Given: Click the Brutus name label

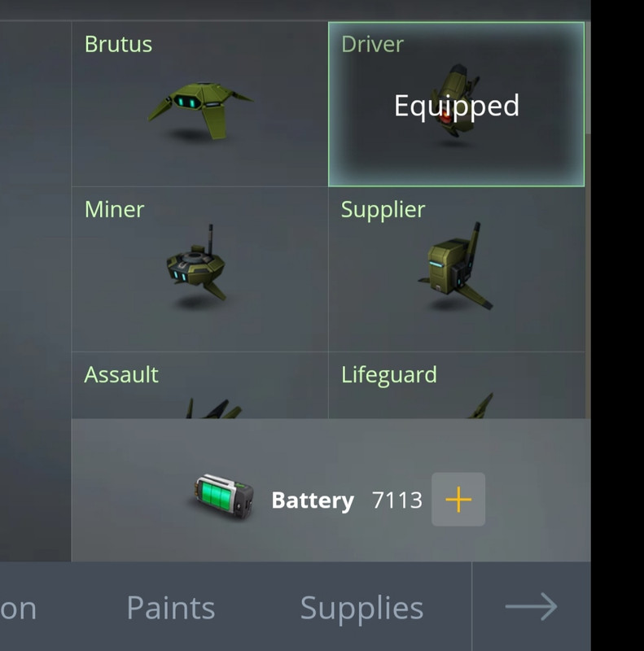Looking at the screenshot, I should click(x=118, y=44).
